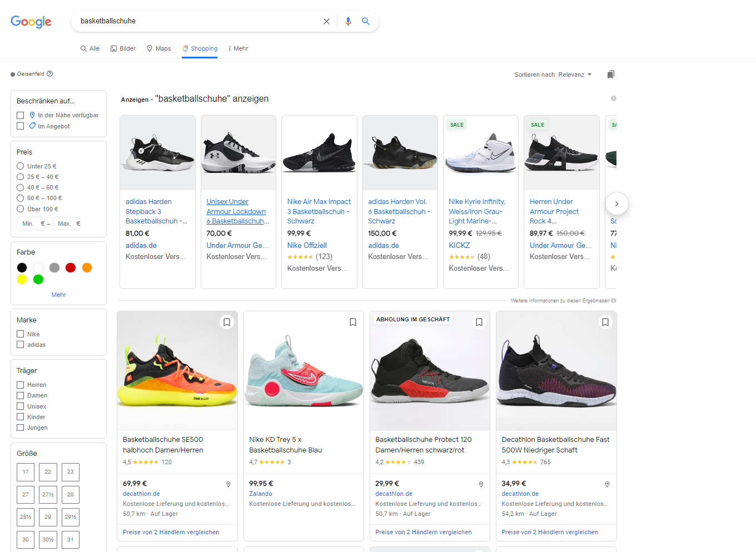
Task: Click location pin on Protect 120 price row
Action: 481,485
